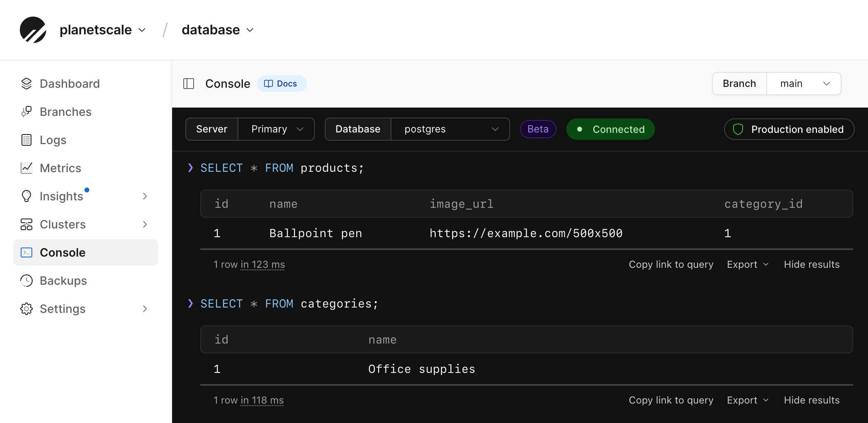Open the planetscale organization dropdown

tap(103, 30)
